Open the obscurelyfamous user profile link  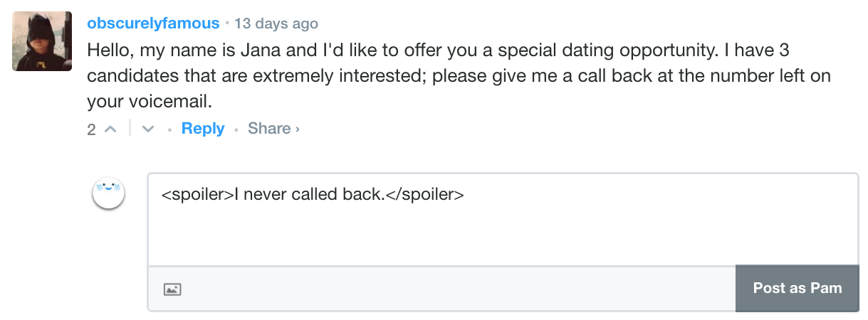coord(153,23)
